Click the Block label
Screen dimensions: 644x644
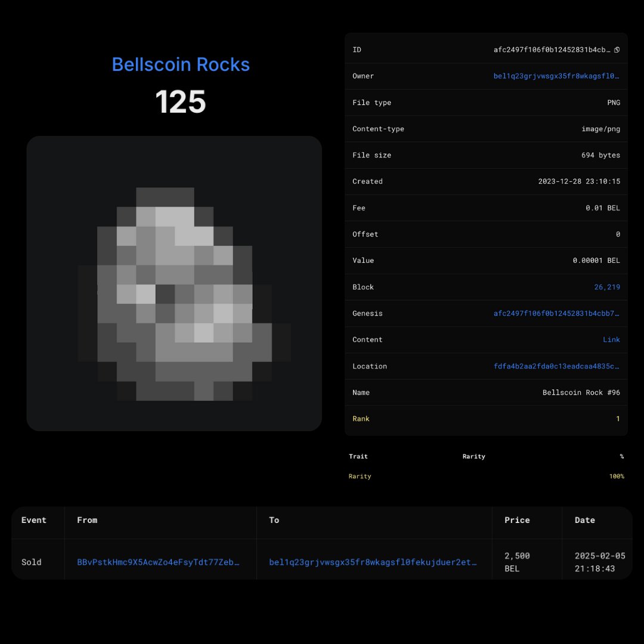click(x=363, y=287)
